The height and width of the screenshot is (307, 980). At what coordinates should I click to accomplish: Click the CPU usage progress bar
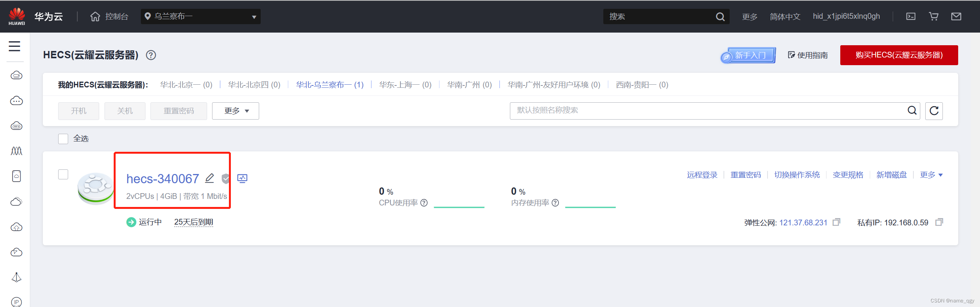click(x=459, y=207)
